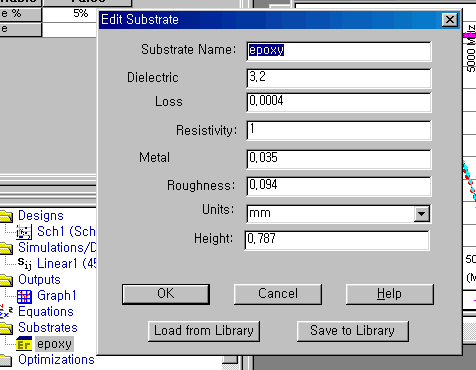
Task: Click Load from Library button
Action: pyautogui.click(x=204, y=331)
